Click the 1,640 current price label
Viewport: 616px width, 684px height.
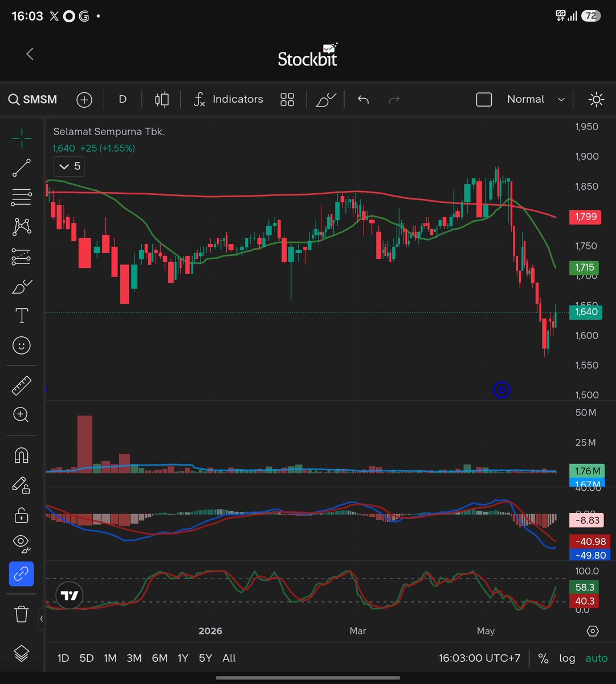coord(586,312)
